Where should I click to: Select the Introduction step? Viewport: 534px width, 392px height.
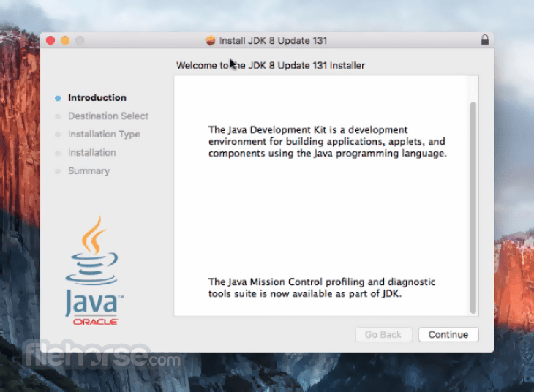[x=97, y=98]
